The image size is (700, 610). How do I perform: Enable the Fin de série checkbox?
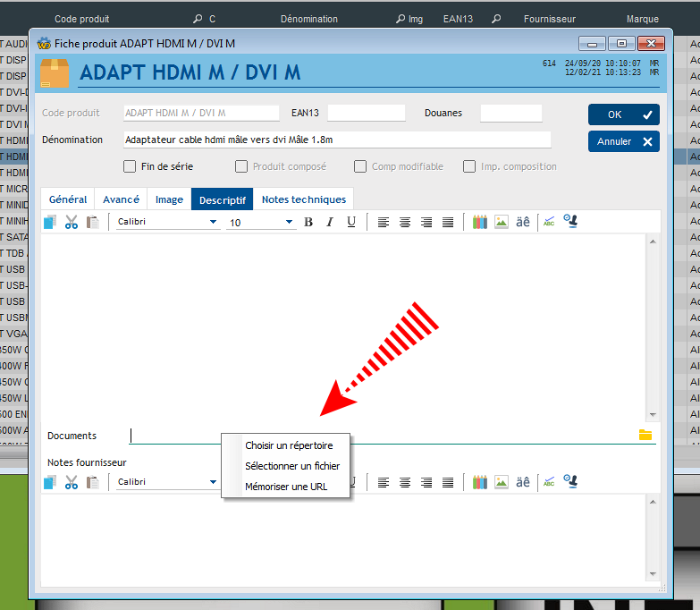[x=130, y=166]
